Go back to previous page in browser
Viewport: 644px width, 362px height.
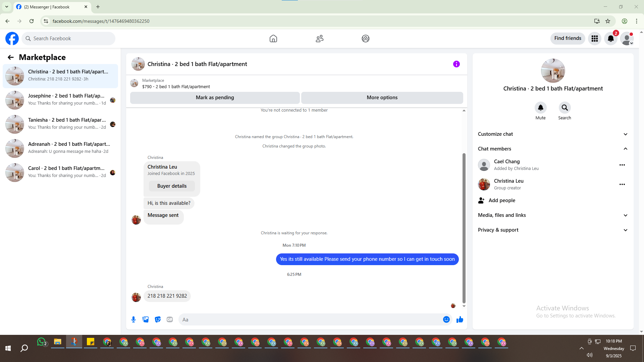point(7,21)
